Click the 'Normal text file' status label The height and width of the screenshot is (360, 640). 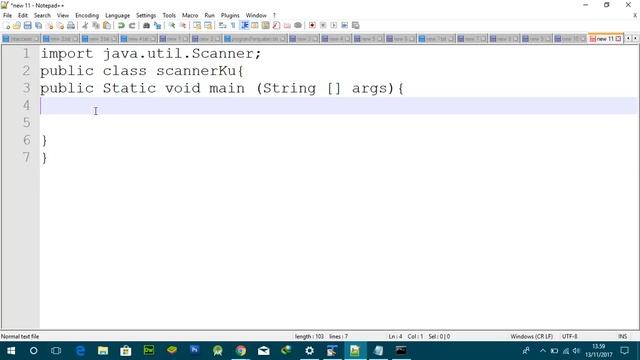click(20, 337)
